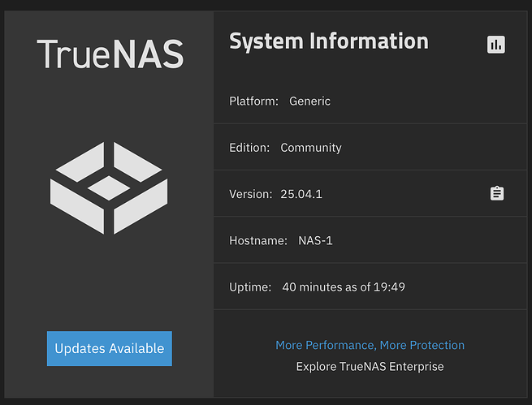Click the Version label

pyautogui.click(x=251, y=194)
